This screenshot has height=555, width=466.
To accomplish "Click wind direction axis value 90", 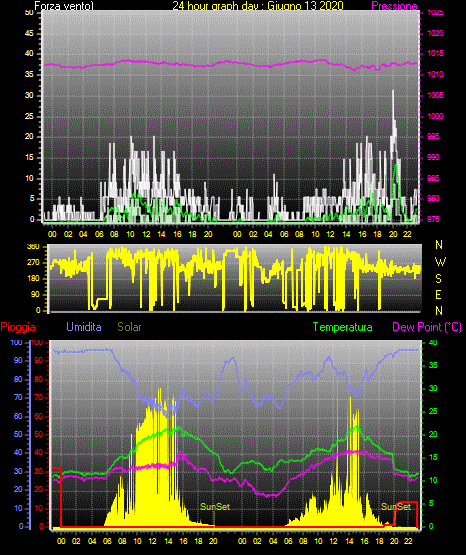I will pos(36,294).
